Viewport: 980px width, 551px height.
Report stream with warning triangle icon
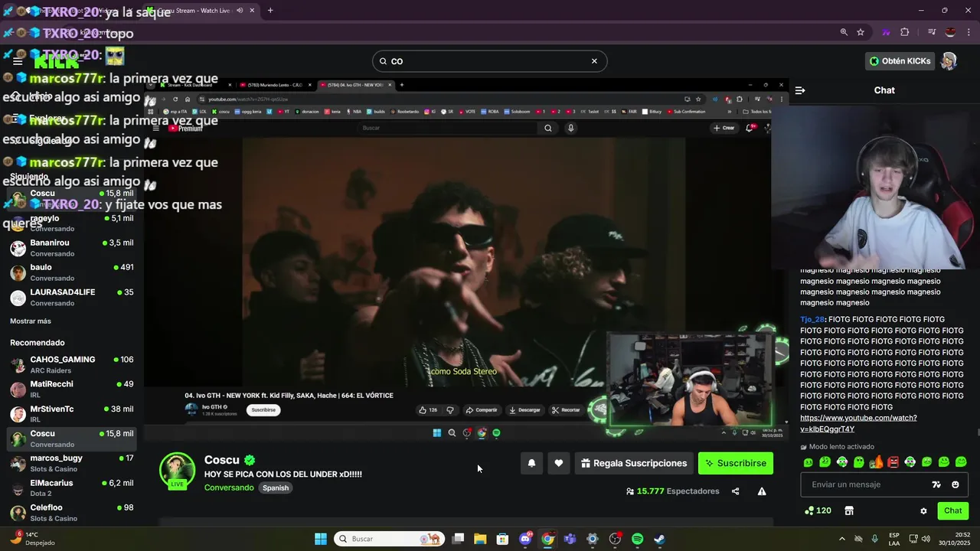click(x=762, y=491)
